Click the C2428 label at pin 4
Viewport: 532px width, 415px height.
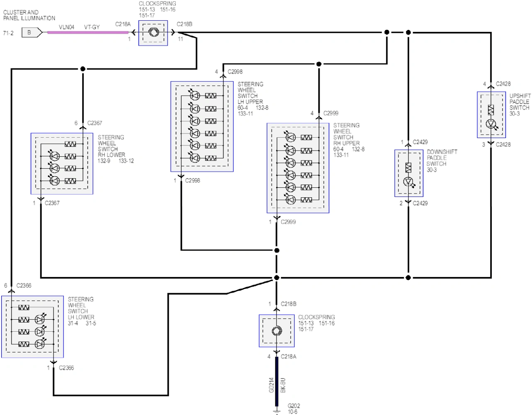(503, 84)
